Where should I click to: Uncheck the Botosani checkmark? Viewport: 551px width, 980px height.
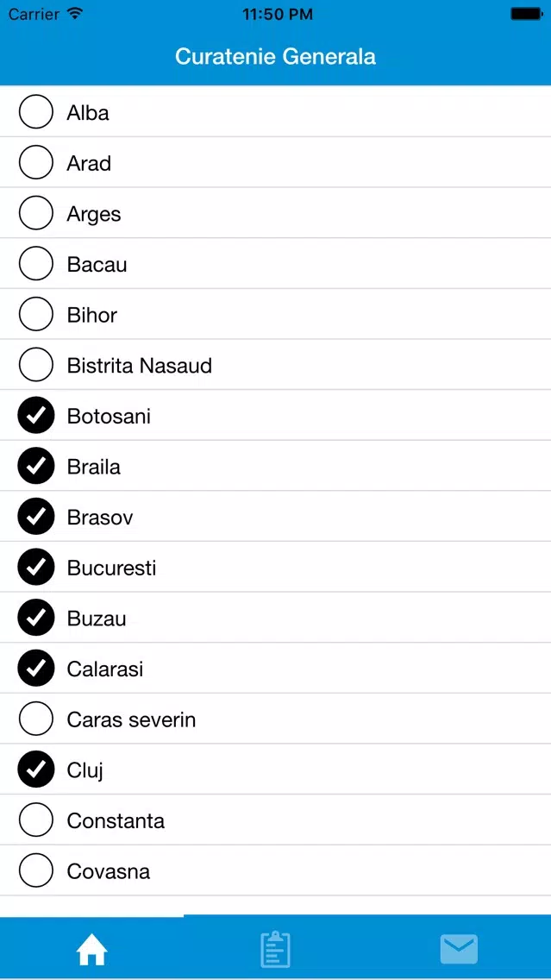pyautogui.click(x=36, y=416)
